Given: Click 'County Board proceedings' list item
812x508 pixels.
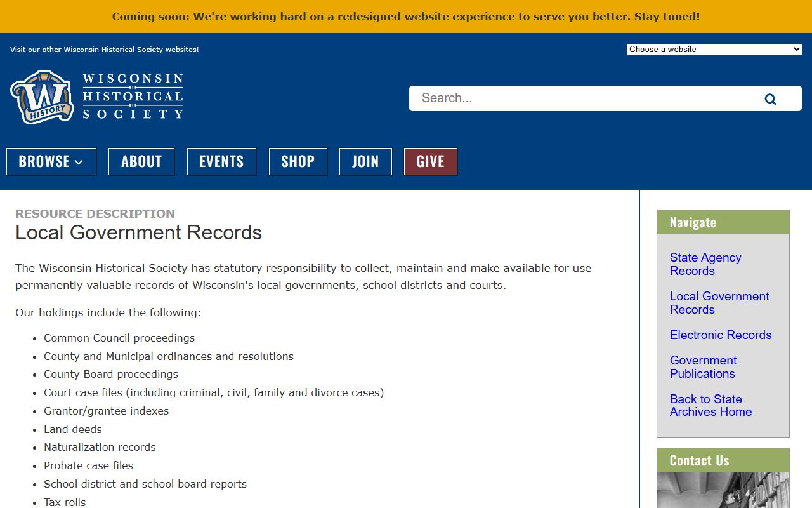Looking at the screenshot, I should click(111, 374).
